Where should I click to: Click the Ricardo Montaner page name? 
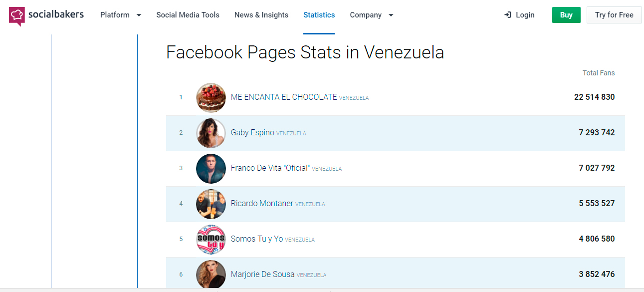pos(262,204)
